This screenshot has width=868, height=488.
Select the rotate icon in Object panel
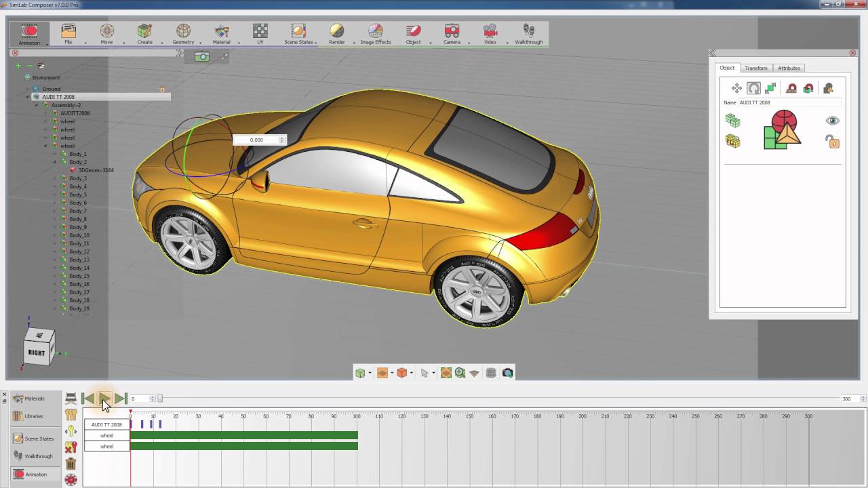pyautogui.click(x=753, y=88)
